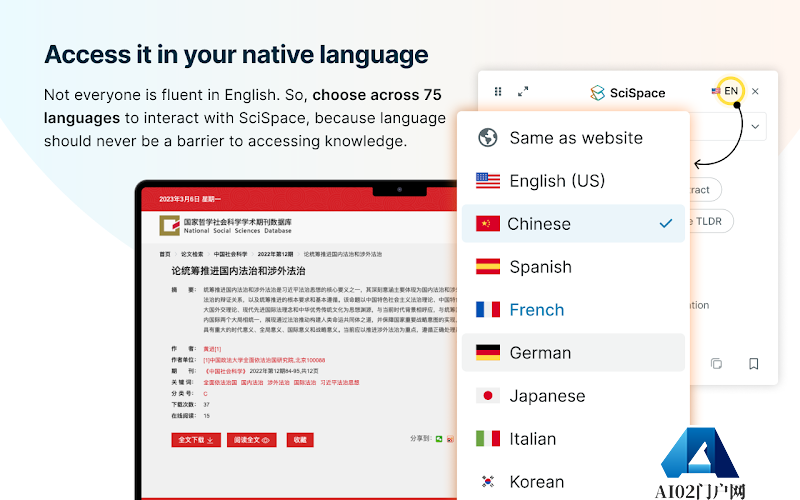This screenshot has height=500, width=800.
Task: Click the red 阅读全文 button
Action: pyautogui.click(x=252, y=440)
